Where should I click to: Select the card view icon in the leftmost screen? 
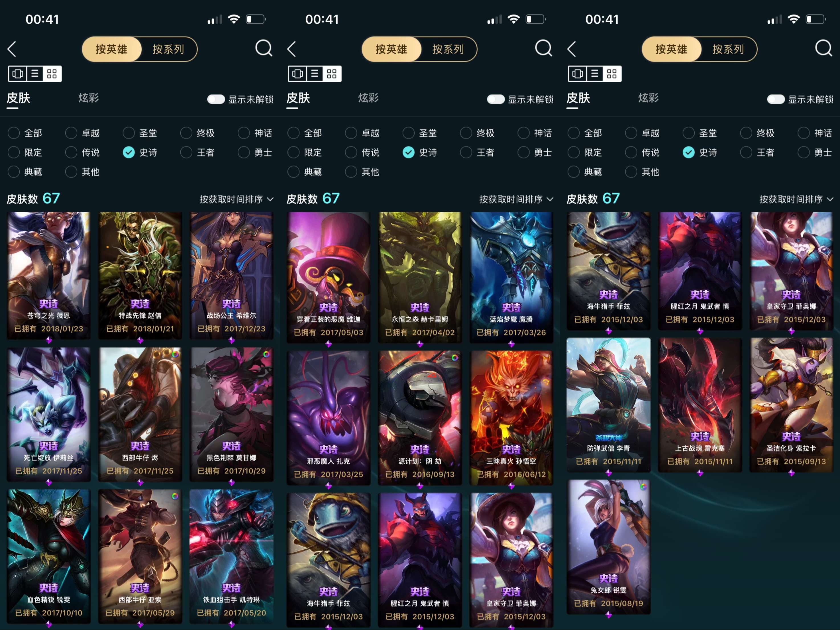pos(17,74)
